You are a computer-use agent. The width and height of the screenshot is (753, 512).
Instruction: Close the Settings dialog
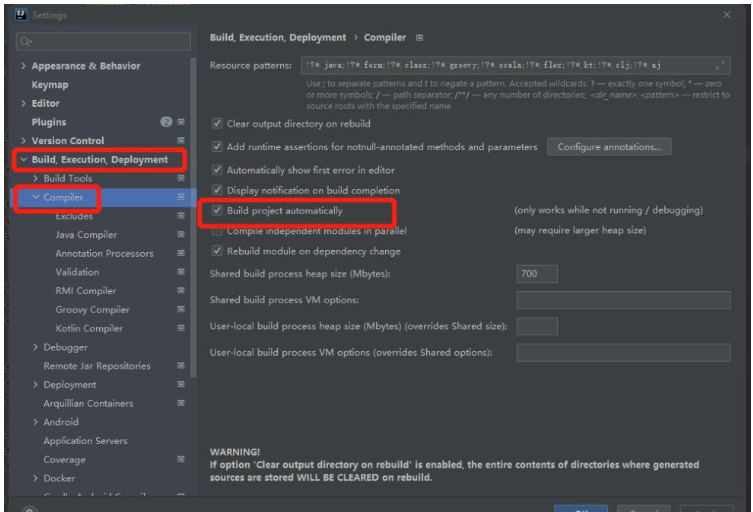point(727,15)
